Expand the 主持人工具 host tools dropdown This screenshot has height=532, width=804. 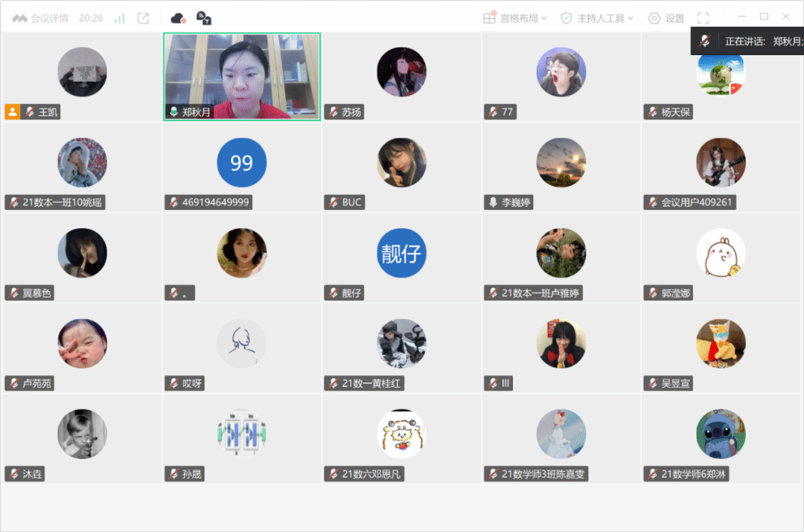[x=598, y=18]
